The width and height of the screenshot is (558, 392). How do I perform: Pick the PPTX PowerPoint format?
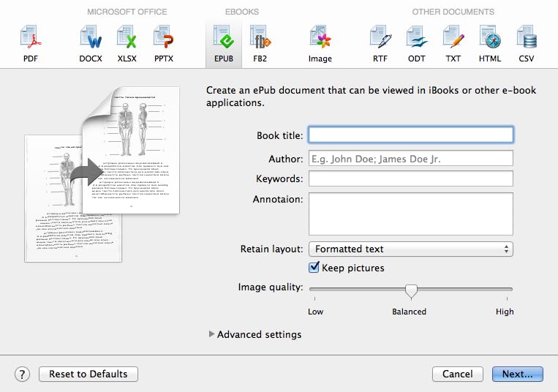tap(163, 42)
